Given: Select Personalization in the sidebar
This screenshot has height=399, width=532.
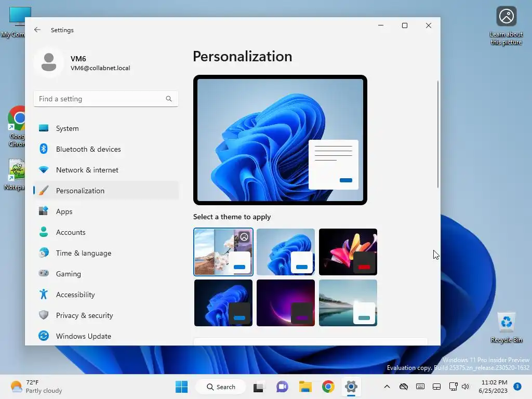Looking at the screenshot, I should coord(106,191).
